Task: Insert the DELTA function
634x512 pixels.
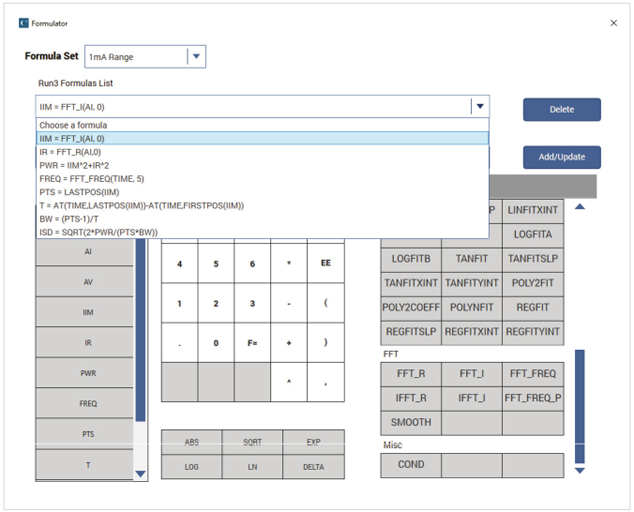Action: (x=313, y=467)
